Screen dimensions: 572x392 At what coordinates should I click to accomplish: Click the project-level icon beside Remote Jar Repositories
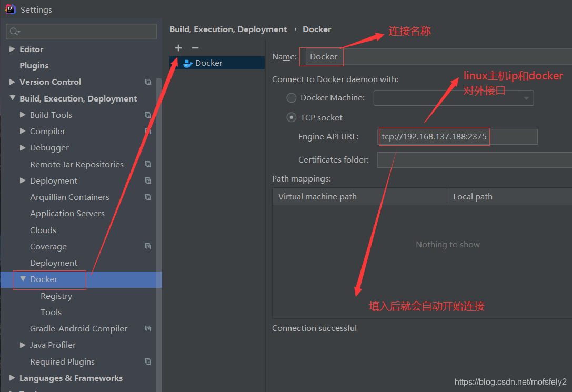(x=148, y=164)
